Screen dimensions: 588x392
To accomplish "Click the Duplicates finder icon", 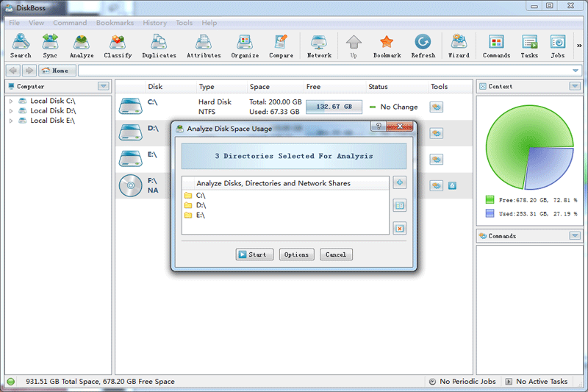I will [x=159, y=46].
